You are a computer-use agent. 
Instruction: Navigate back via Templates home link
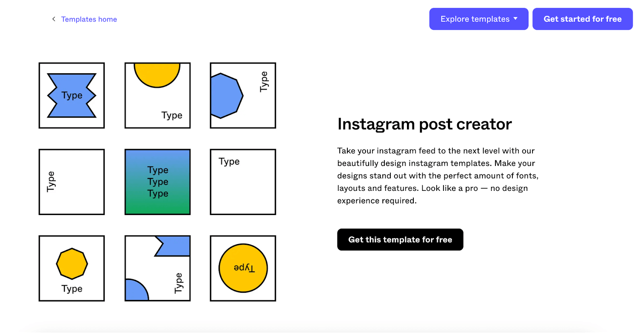(x=89, y=19)
